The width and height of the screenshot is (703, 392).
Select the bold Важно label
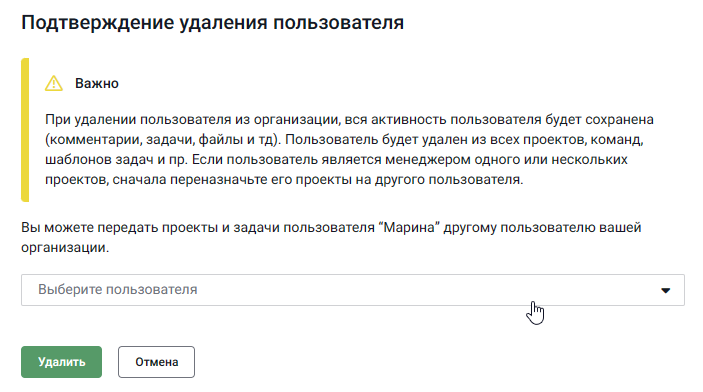[97, 83]
